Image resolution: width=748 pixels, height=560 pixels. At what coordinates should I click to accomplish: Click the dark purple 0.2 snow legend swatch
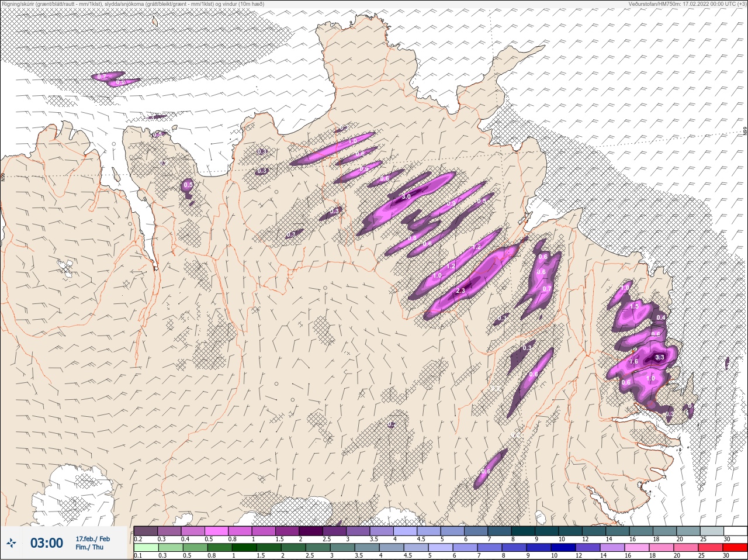(146, 531)
